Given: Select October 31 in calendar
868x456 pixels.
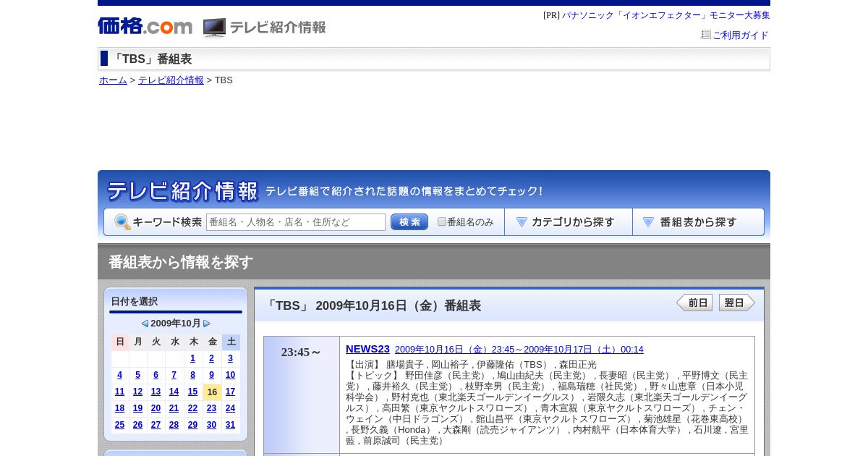Looking at the screenshot, I should pyautogui.click(x=231, y=425).
